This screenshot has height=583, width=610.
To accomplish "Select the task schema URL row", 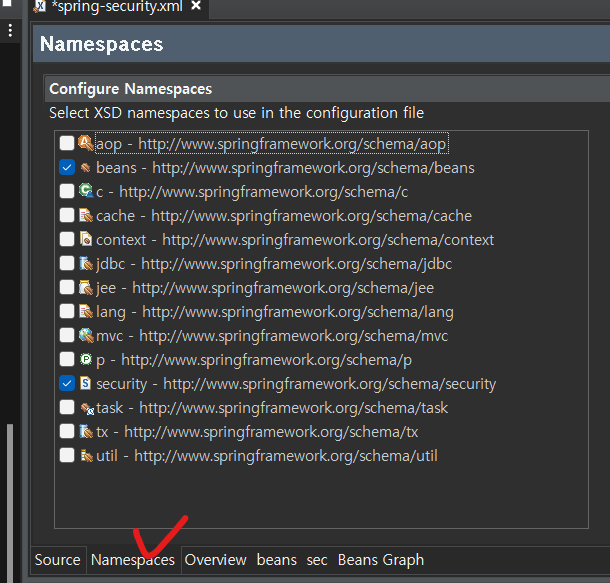I will click(272, 408).
